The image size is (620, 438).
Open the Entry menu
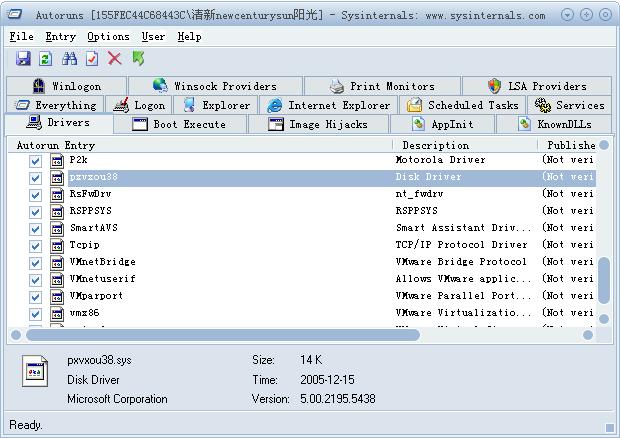coord(60,36)
